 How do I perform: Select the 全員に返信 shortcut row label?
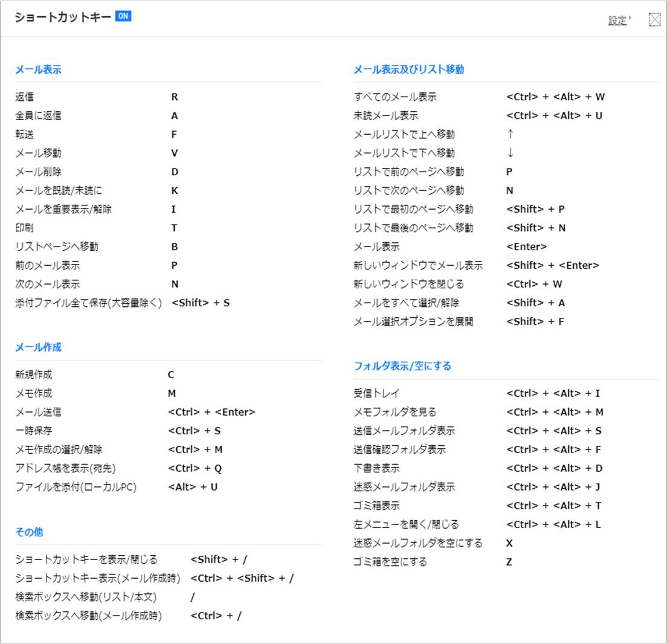38,115
